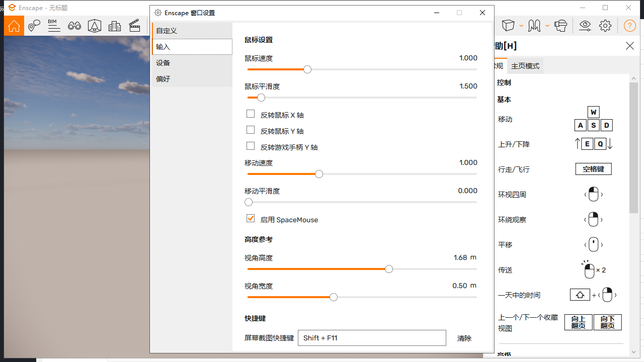Click the wings fly mode icon
The image size is (644, 362).
534,25
